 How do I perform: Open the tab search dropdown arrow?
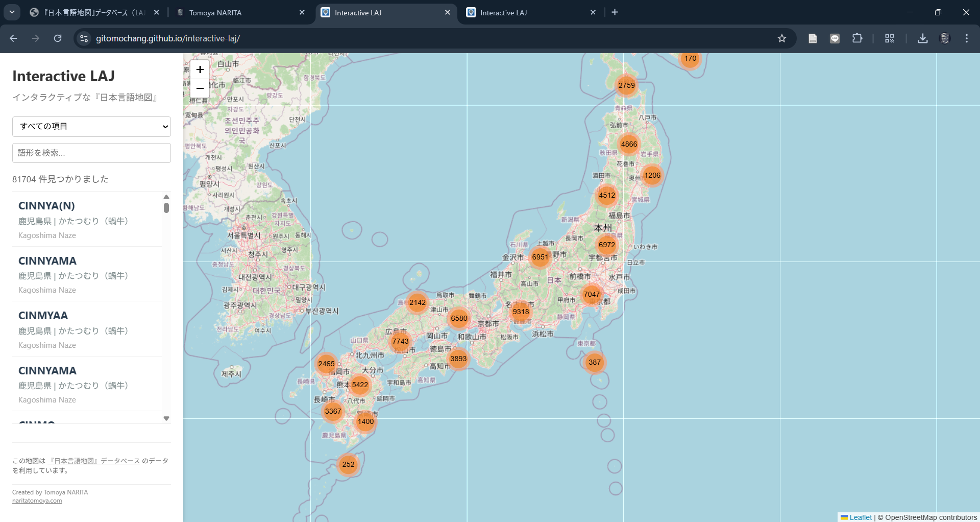(x=12, y=12)
